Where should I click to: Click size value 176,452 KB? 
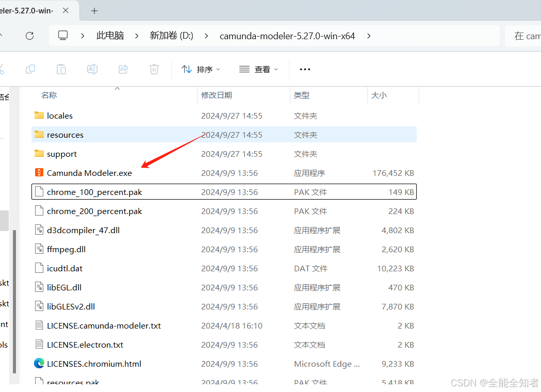click(393, 173)
